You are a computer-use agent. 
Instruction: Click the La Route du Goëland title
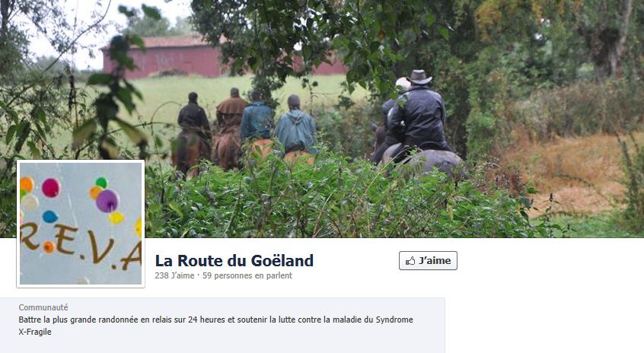click(x=234, y=261)
